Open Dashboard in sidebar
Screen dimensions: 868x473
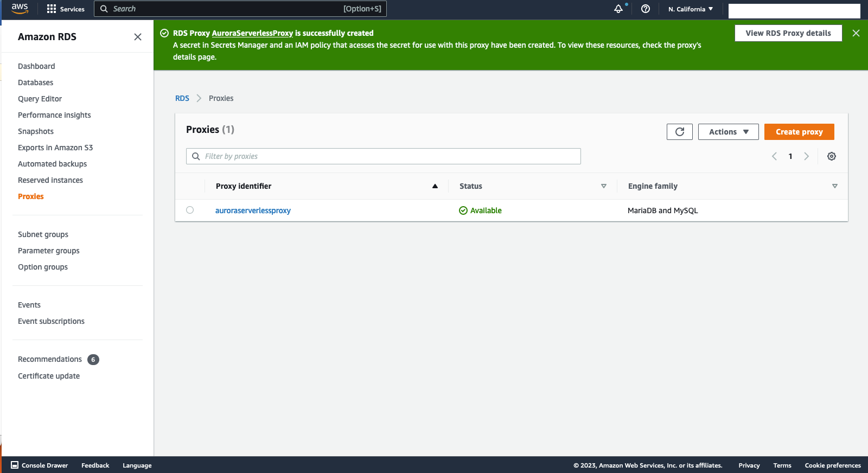click(36, 66)
